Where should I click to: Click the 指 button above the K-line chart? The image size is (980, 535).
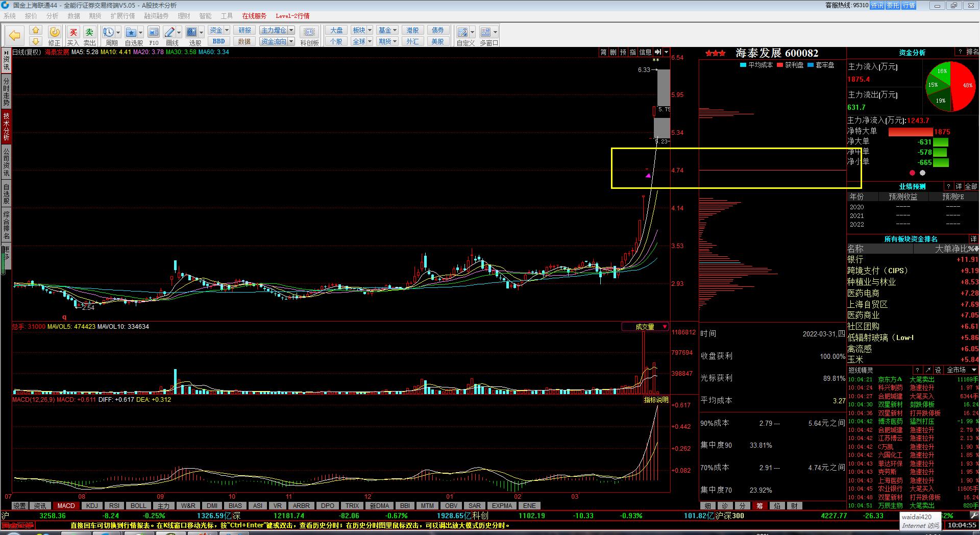pyautogui.click(x=633, y=52)
